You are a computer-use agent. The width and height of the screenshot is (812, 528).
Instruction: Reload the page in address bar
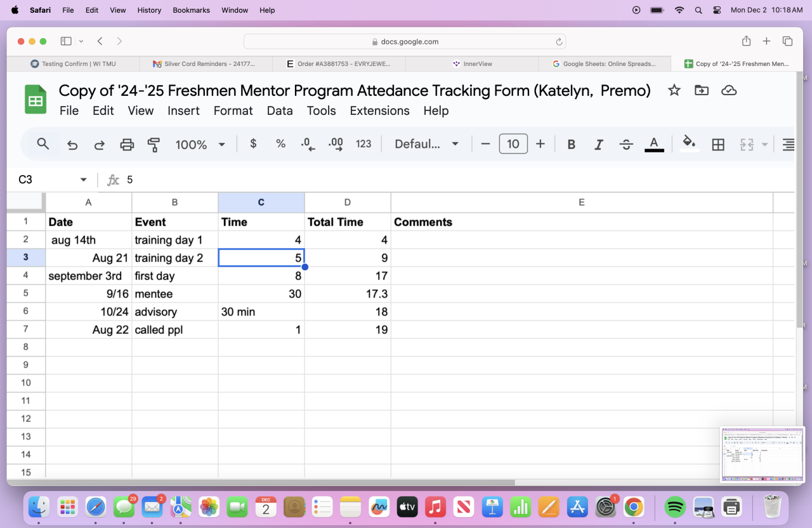point(559,42)
